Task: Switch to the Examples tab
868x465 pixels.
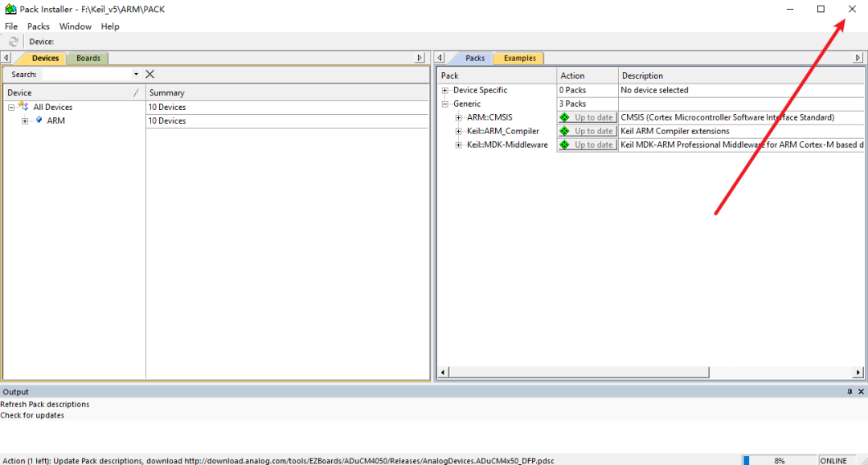Action: [519, 58]
